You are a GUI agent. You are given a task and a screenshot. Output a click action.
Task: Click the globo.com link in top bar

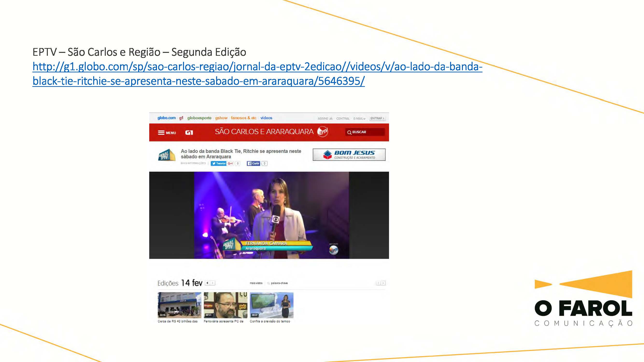167,118
